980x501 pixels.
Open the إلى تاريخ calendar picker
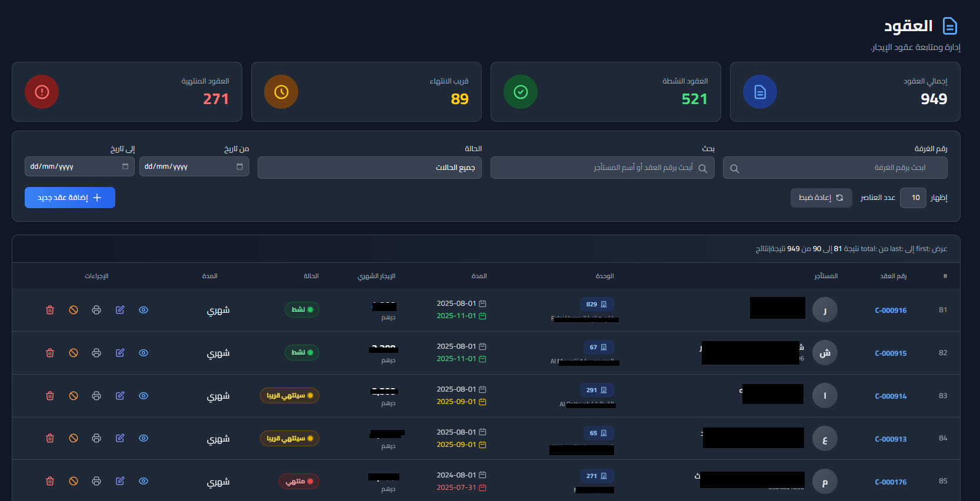point(125,166)
